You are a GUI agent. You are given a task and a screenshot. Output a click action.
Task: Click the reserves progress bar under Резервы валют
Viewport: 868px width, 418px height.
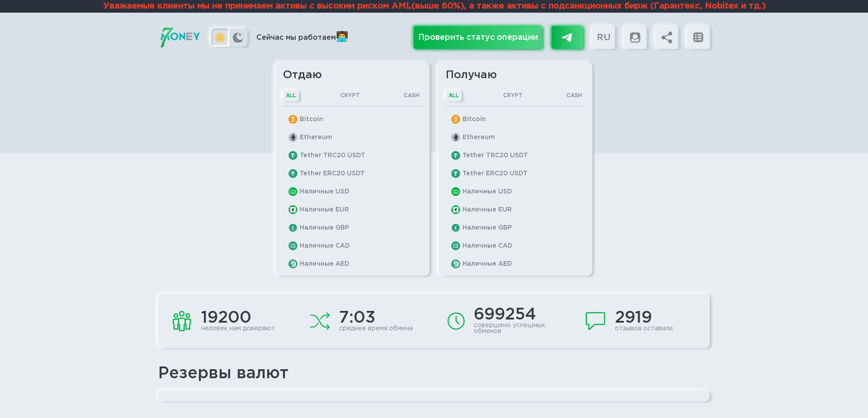coord(434,395)
